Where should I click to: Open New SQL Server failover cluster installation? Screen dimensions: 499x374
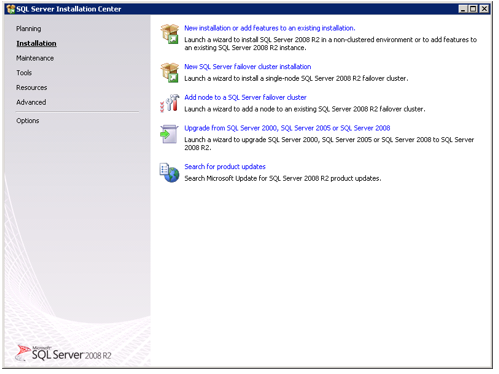point(248,67)
